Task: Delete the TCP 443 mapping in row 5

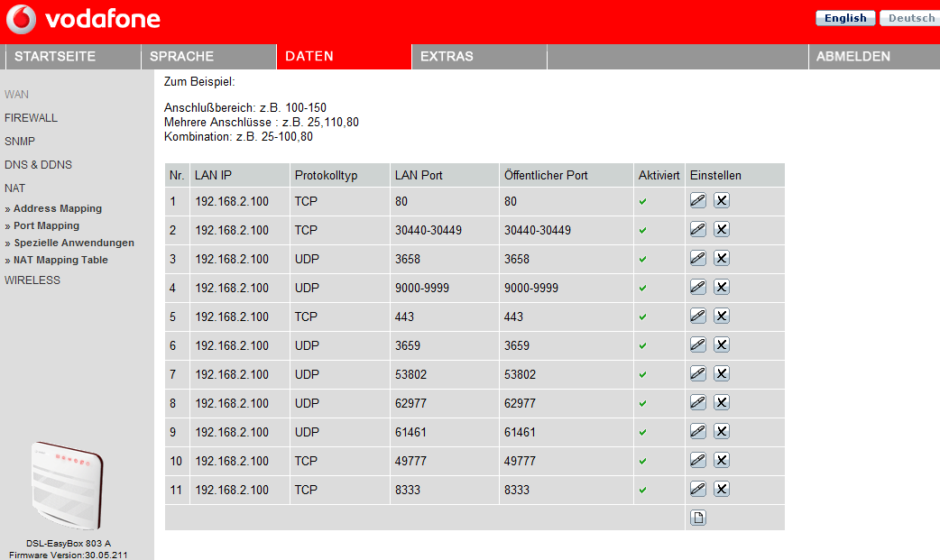Action: (722, 316)
